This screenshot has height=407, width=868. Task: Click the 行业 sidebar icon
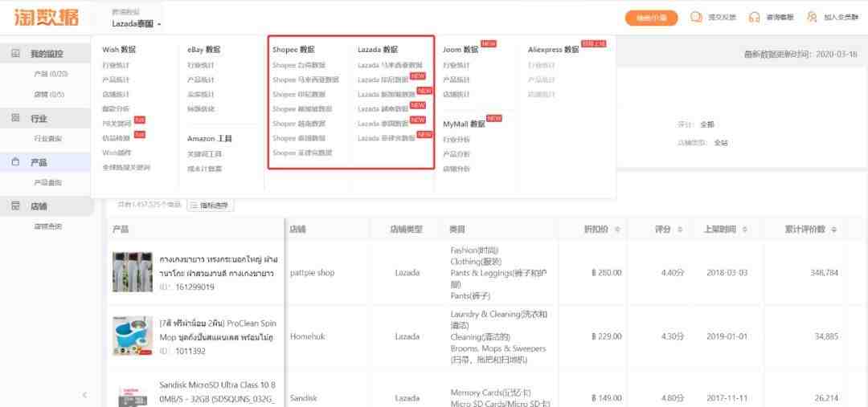point(15,118)
